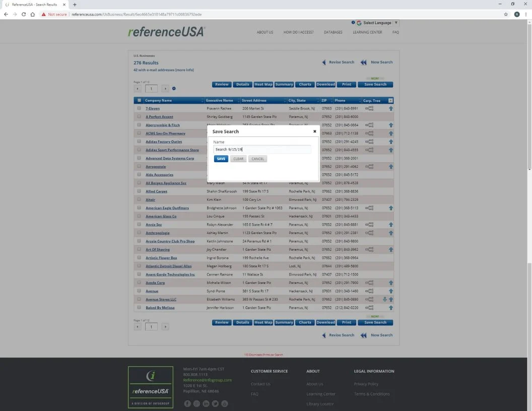
Task: Open the Select Language dropdown
Action: [378, 23]
